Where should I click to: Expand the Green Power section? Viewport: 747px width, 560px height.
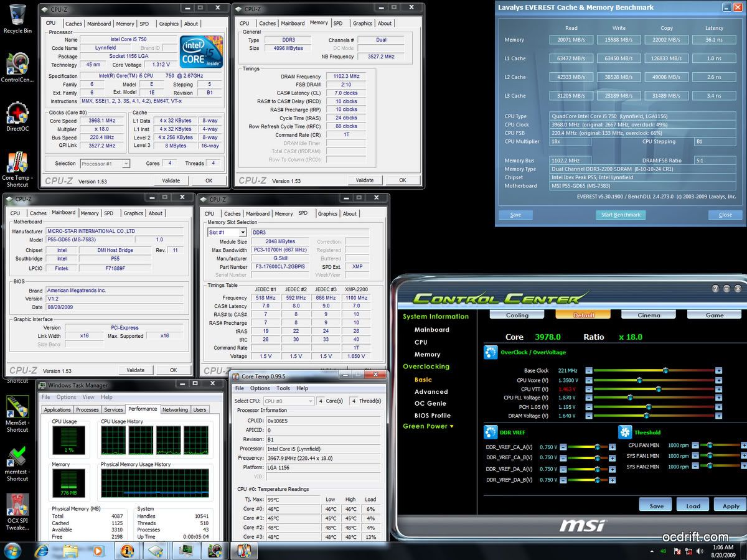pos(428,427)
